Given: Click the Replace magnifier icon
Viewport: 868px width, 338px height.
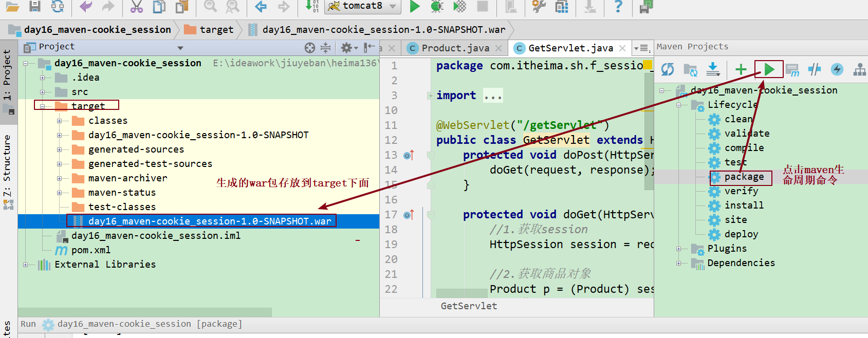Looking at the screenshot, I should [x=233, y=6].
